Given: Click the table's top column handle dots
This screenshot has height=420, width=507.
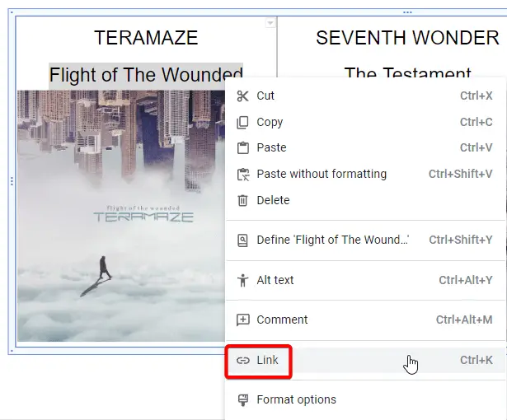Looking at the screenshot, I should pyautogui.click(x=407, y=12).
